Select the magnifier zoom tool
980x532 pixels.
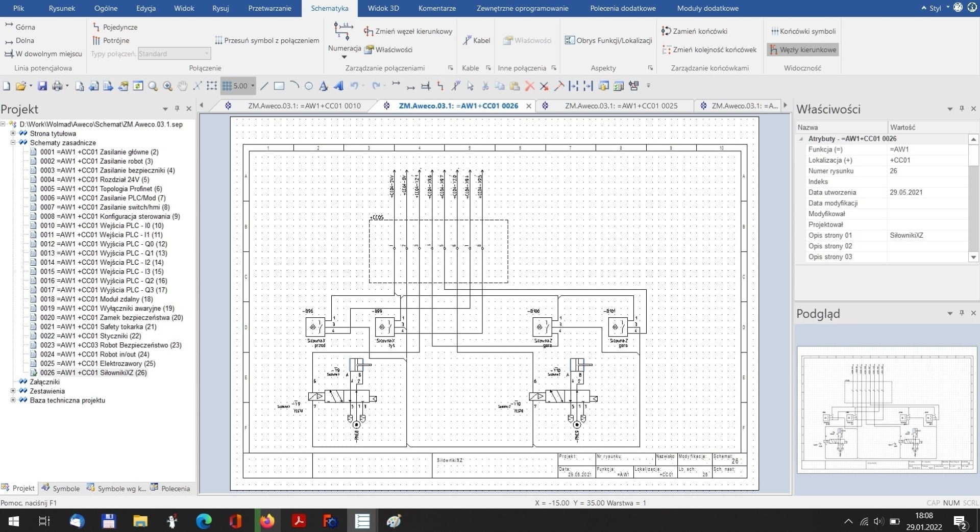pos(153,86)
